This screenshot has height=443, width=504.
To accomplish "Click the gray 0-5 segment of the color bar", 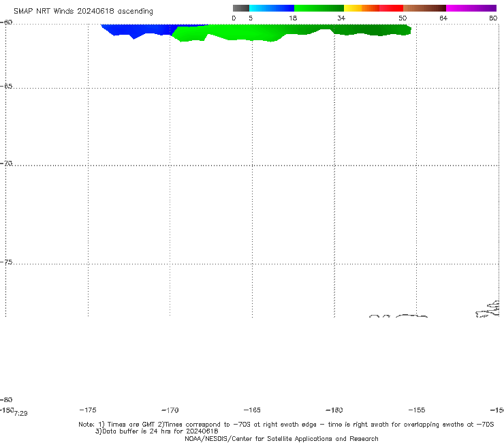I will tap(241, 8).
